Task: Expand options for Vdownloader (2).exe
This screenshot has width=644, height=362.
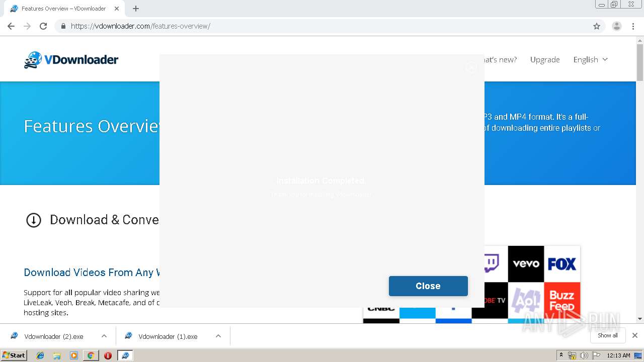Action: coord(104,336)
